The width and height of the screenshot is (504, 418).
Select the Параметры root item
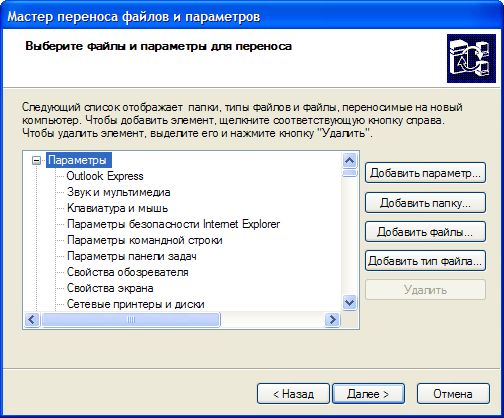tap(79, 160)
